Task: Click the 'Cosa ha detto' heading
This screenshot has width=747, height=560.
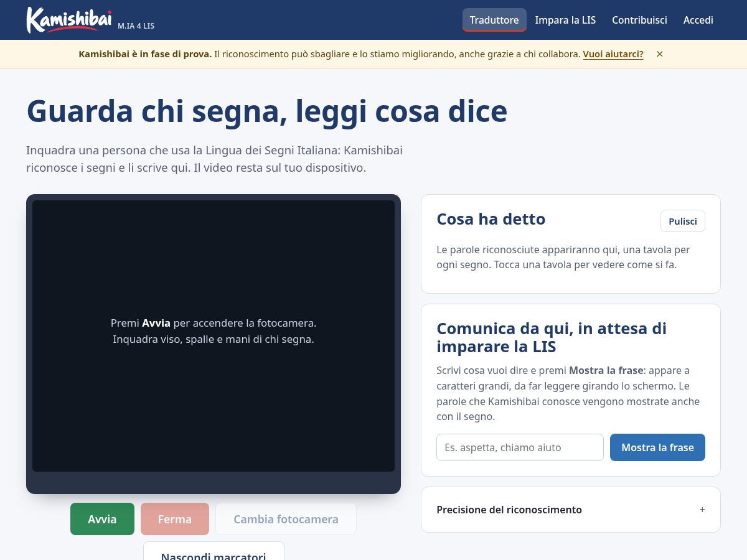Action: (x=491, y=219)
